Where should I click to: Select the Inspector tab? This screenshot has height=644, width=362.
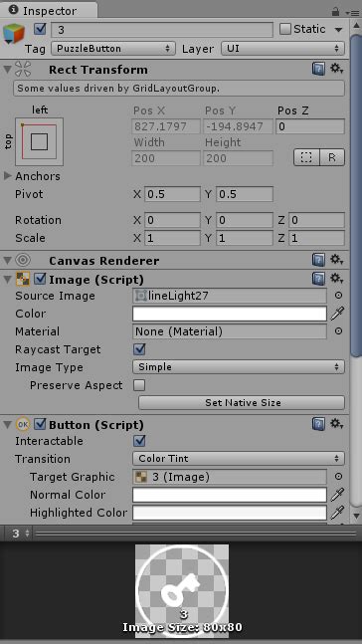coord(49,10)
